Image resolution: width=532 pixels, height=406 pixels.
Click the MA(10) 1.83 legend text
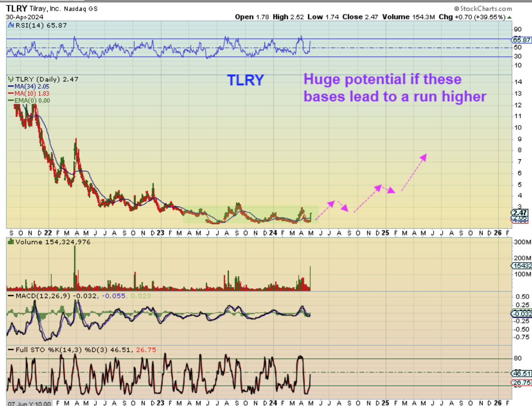pos(31,93)
